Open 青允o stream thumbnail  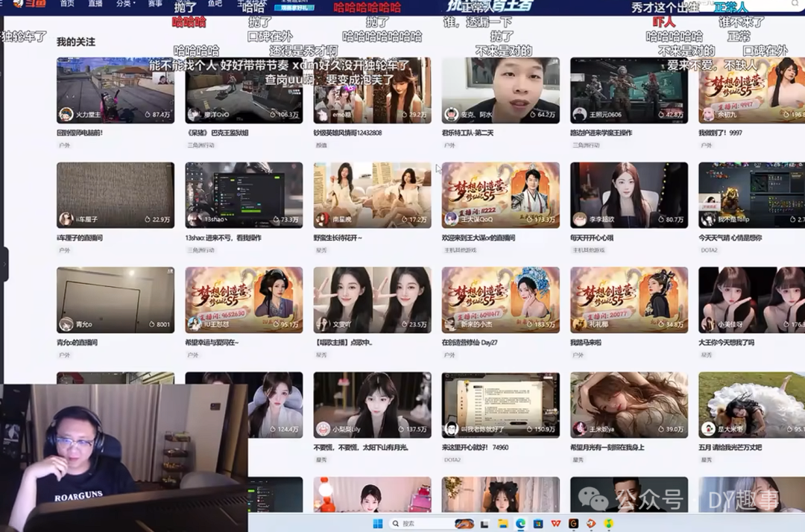pyautogui.click(x=116, y=300)
